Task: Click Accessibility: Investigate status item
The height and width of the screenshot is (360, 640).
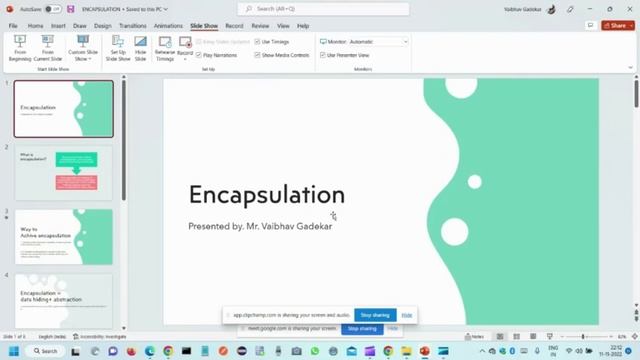Action: tap(99, 336)
